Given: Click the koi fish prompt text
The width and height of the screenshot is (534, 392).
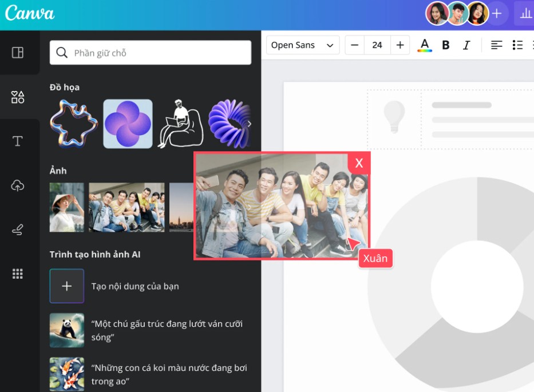Looking at the screenshot, I should [169, 374].
